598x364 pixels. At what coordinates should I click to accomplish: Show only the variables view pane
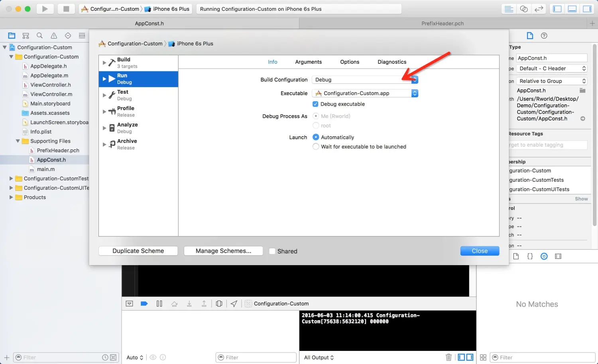461,357
